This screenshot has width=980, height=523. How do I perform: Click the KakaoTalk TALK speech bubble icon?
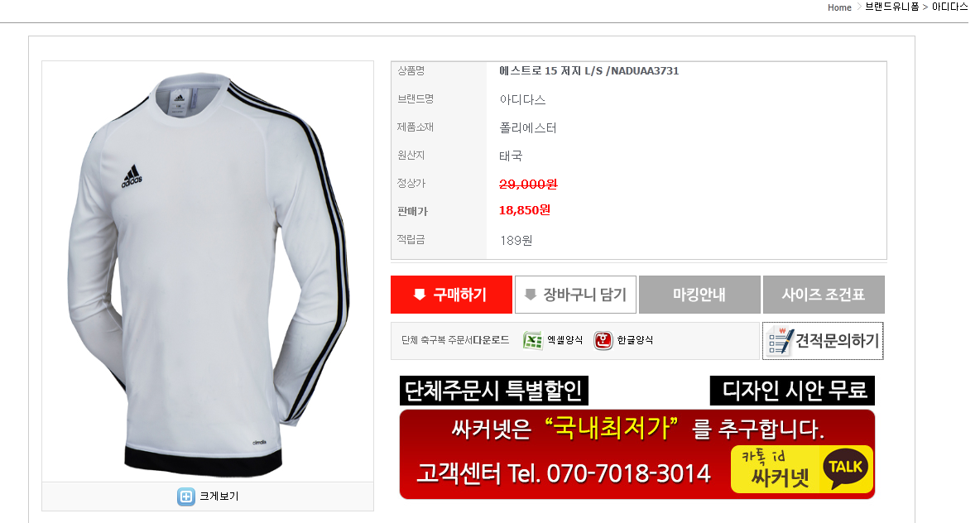(x=846, y=468)
